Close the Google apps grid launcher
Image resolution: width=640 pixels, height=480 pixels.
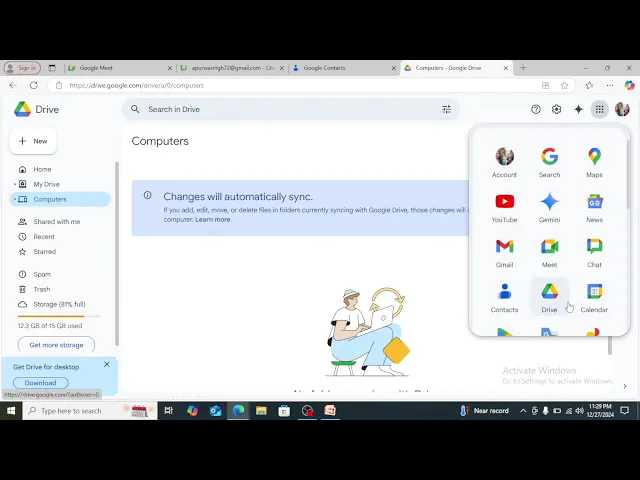[599, 109]
